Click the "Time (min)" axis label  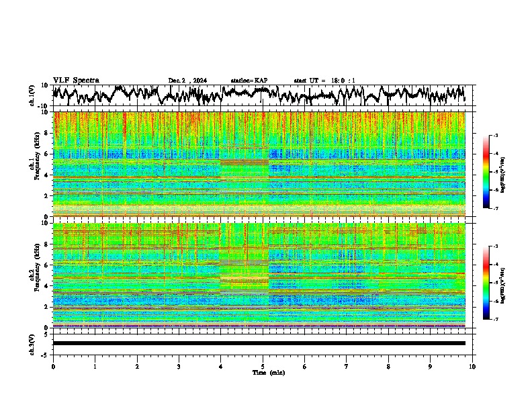click(x=269, y=373)
